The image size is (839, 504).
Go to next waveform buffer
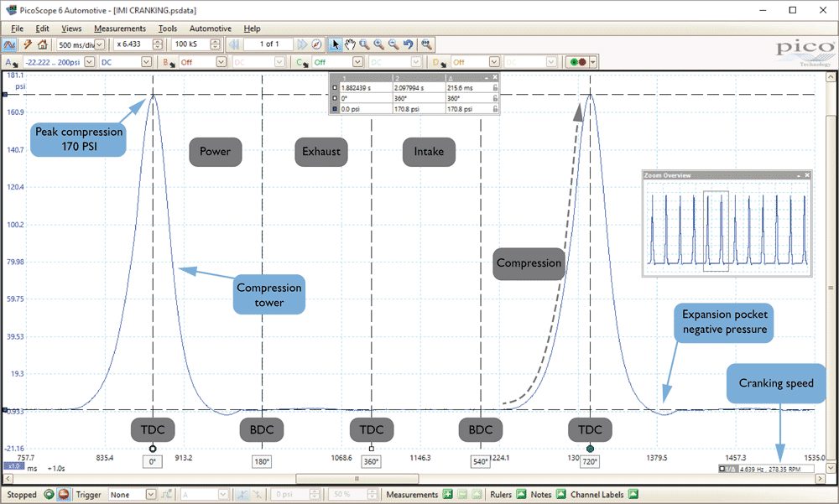(302, 44)
